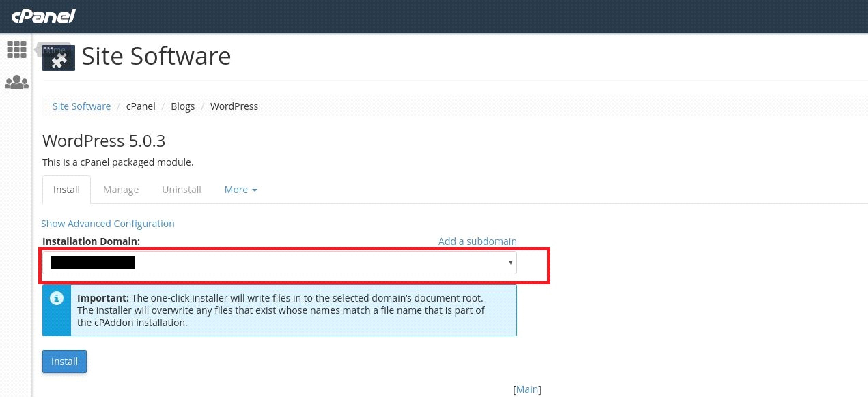868x397 pixels.
Task: Click the cPanel logo in header
Action: [43, 16]
